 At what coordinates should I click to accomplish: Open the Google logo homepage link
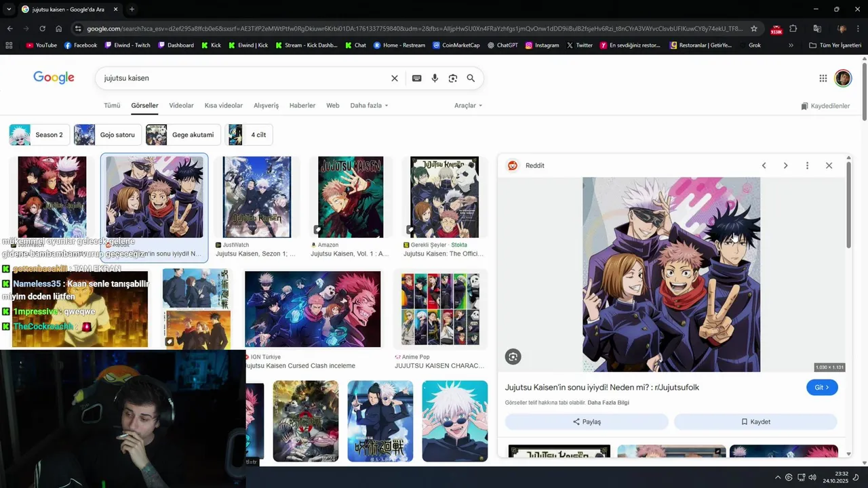pyautogui.click(x=54, y=78)
